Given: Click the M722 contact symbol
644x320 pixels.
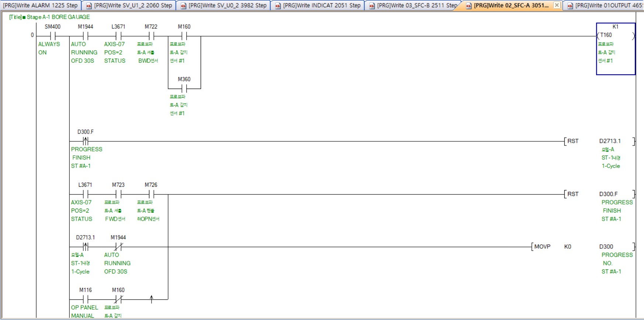Looking at the screenshot, I should 151,36.
